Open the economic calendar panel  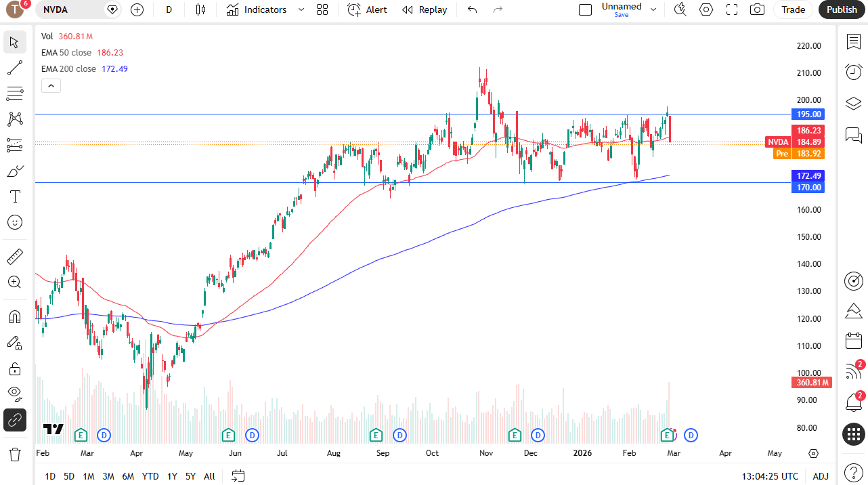coord(853,341)
